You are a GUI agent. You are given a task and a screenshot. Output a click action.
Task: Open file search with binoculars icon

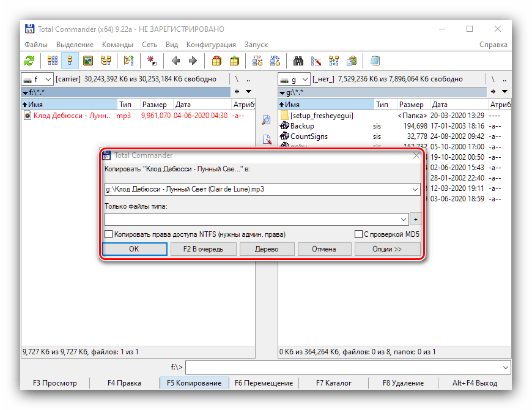point(299,61)
